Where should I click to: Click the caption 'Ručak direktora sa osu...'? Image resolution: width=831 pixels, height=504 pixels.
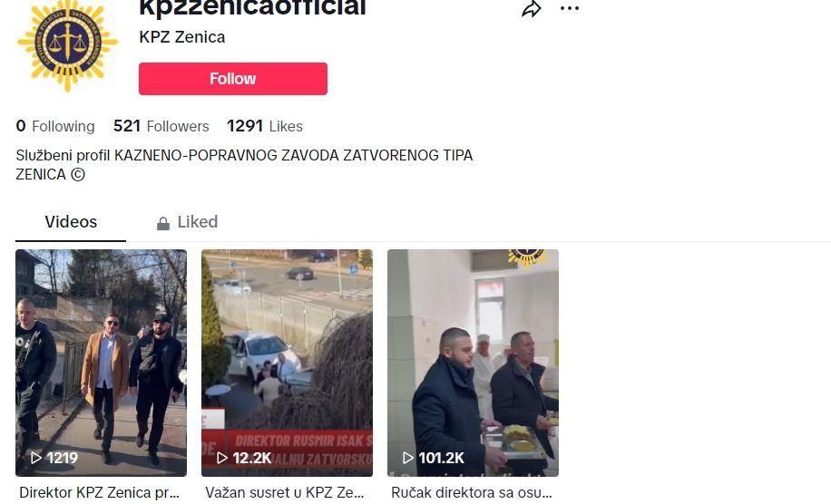[472, 492]
